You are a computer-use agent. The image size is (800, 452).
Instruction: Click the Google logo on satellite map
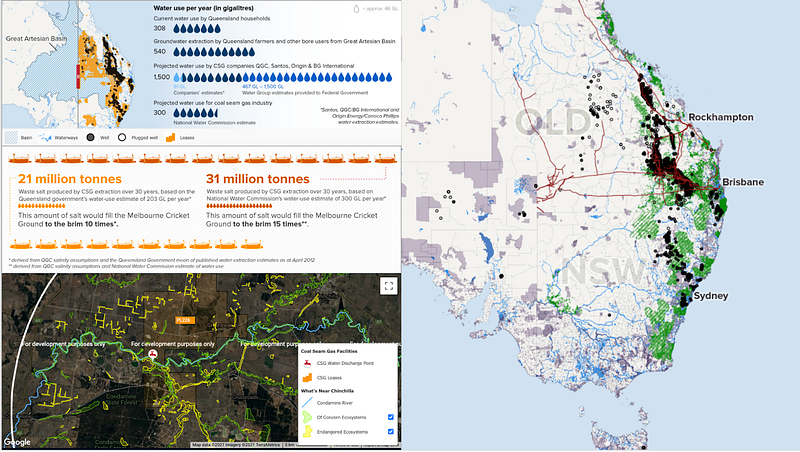[17, 442]
